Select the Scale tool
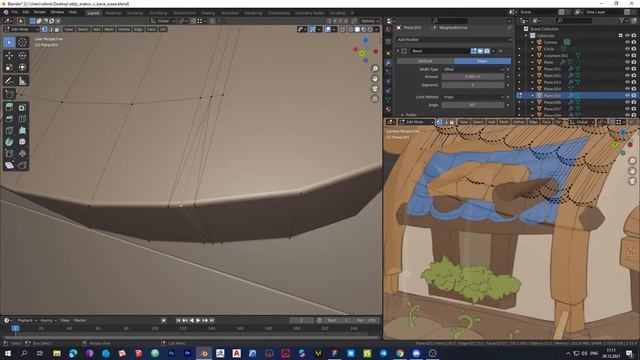Screen dimensions: 640x360 (x=9, y=67)
